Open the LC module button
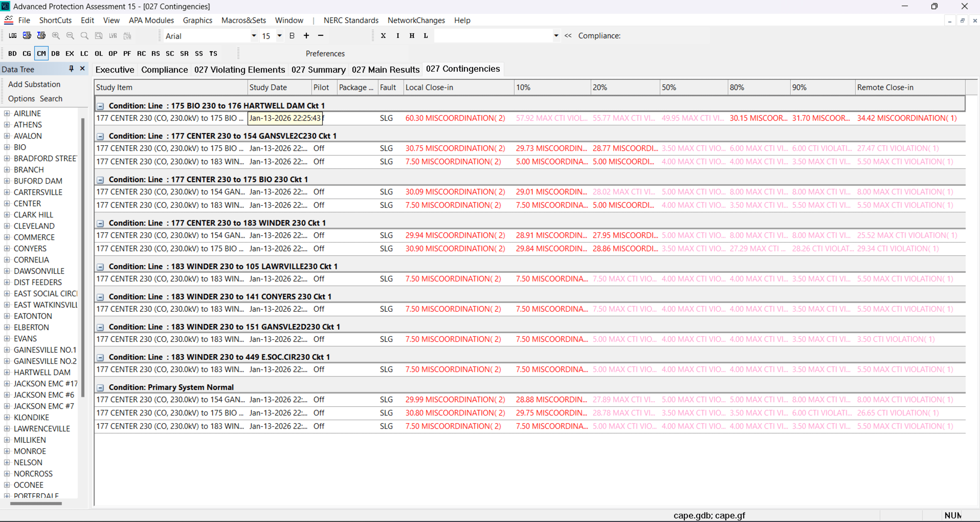 (x=84, y=54)
